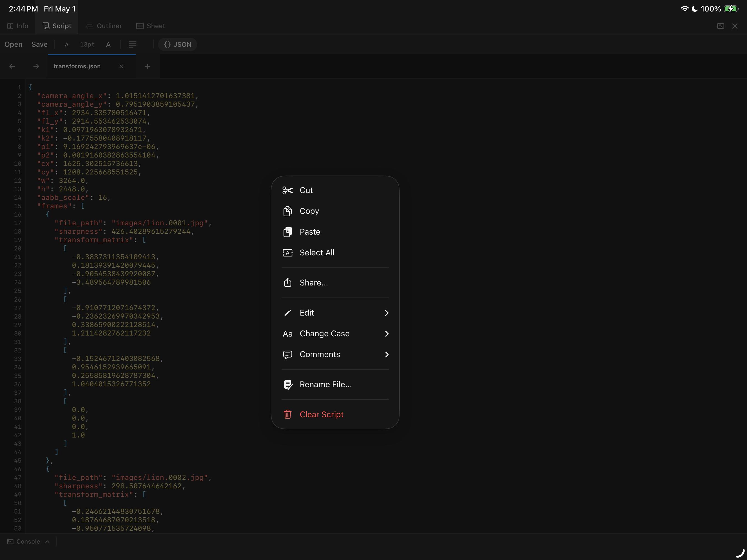The image size is (747, 560).
Task: Select Rename File... menu entry
Action: 335,384
